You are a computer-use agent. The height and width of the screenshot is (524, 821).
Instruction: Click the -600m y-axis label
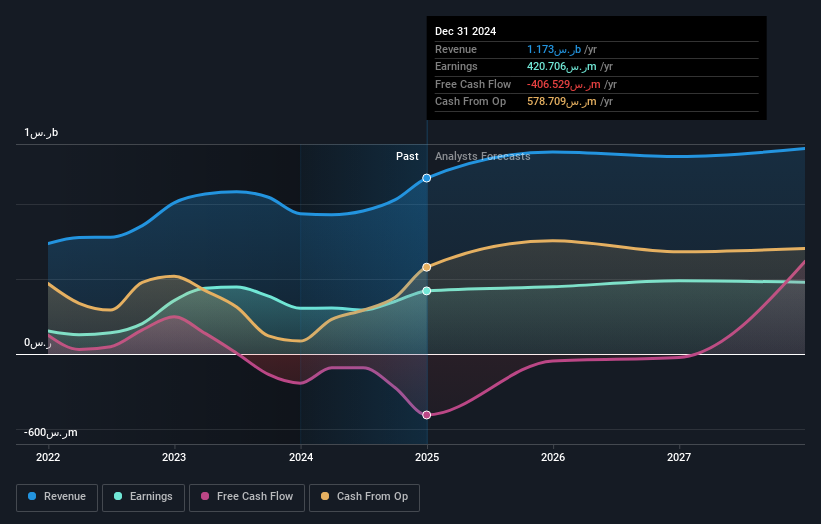51,432
